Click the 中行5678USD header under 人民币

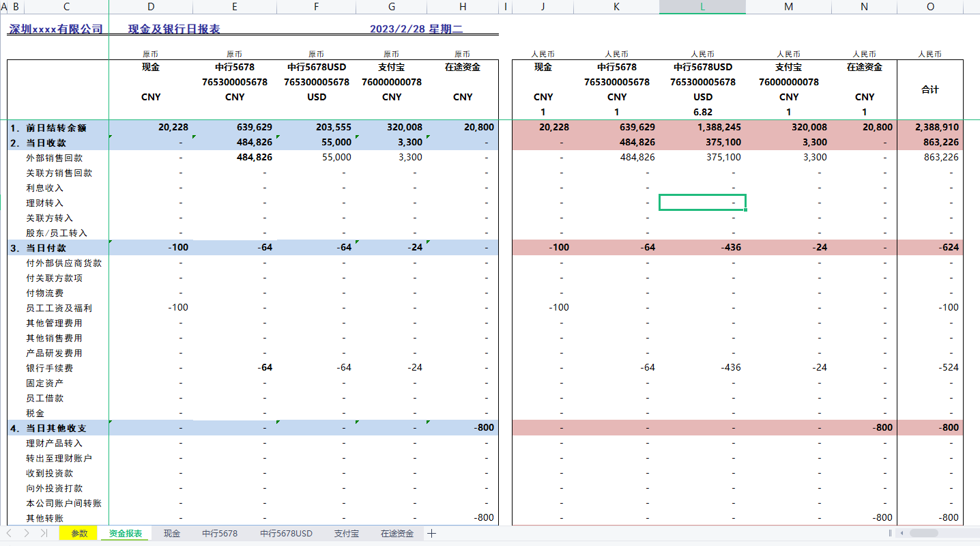pos(702,67)
